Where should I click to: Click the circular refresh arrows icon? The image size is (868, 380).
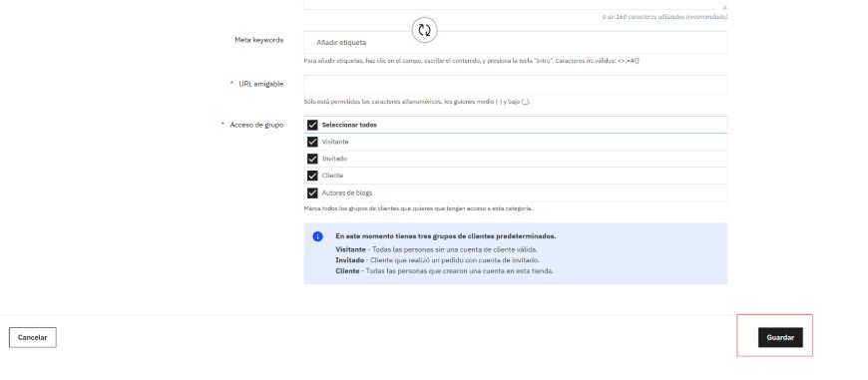click(425, 30)
